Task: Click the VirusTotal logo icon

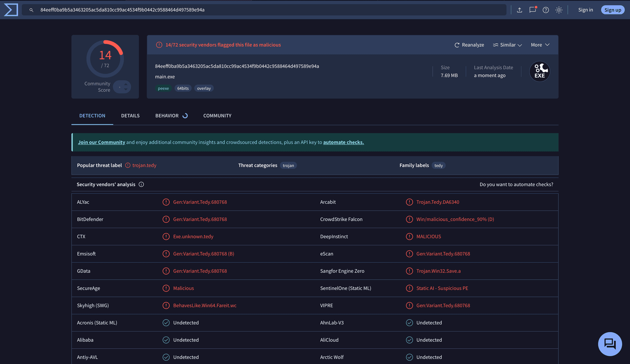Action: click(x=11, y=10)
